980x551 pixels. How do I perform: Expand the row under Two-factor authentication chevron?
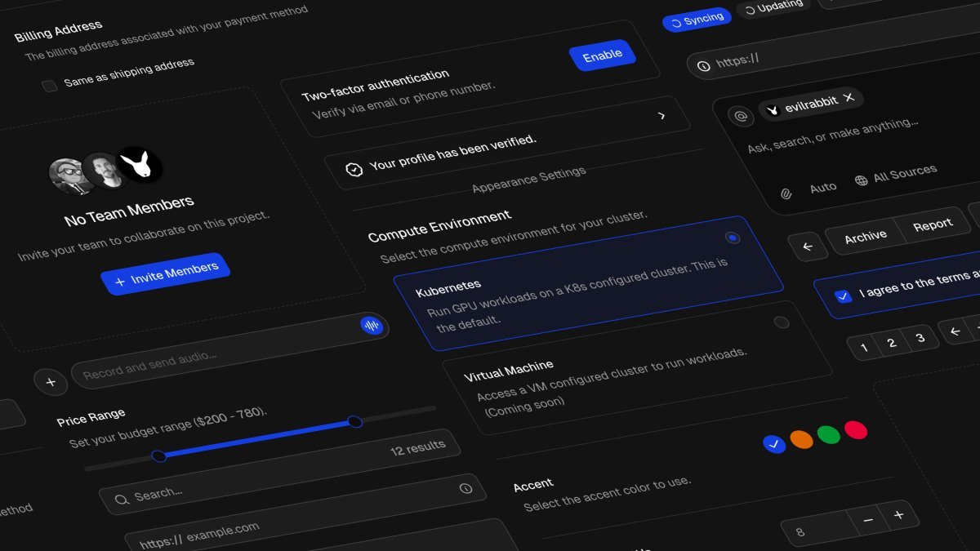pos(661,116)
